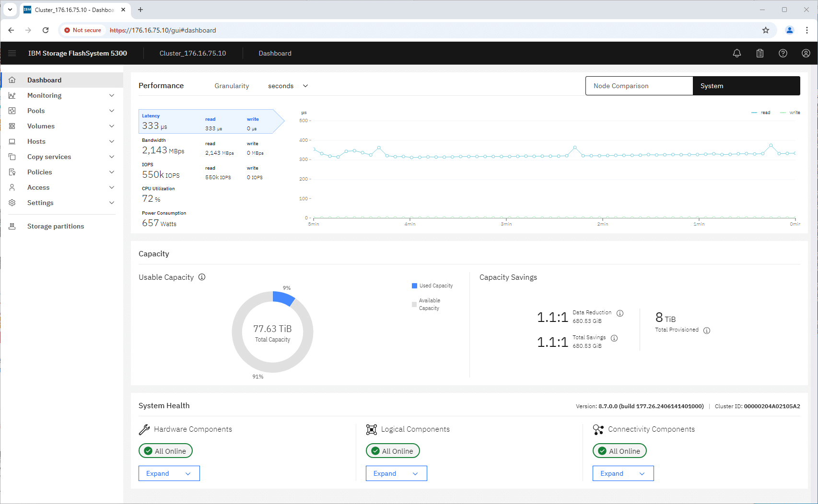Expand Connectivity Components details
Image resolution: width=818 pixels, height=504 pixels.
coord(623,473)
